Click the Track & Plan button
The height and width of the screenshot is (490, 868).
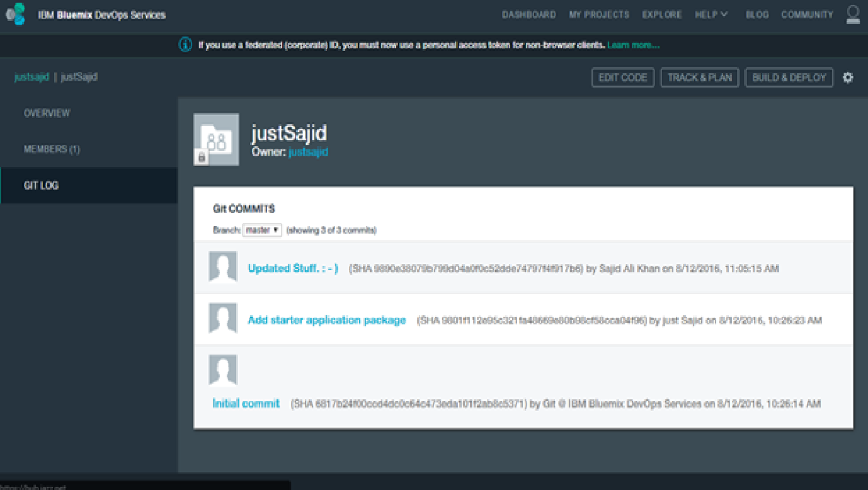click(x=700, y=77)
